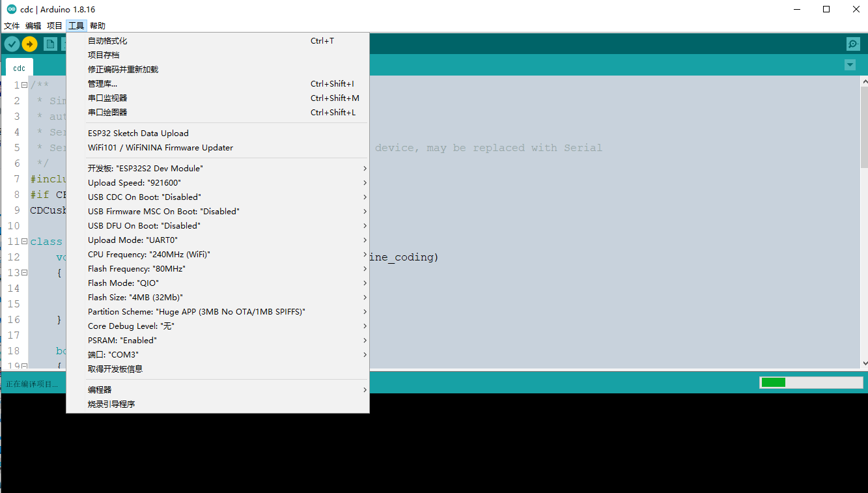This screenshot has width=868, height=493.
Task: Expand the 开发板 ESP32S2 Dev Module submenu
Action: click(217, 169)
